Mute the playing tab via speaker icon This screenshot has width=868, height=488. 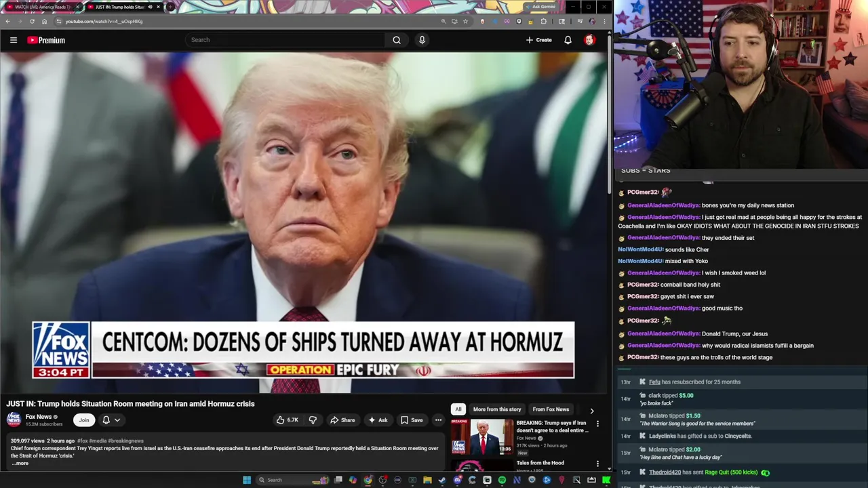(x=150, y=7)
